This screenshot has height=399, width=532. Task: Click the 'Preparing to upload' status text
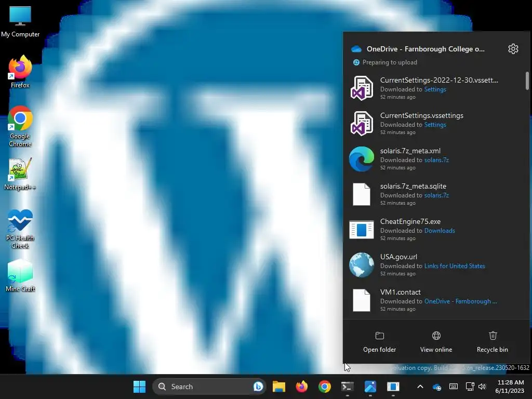(390, 62)
